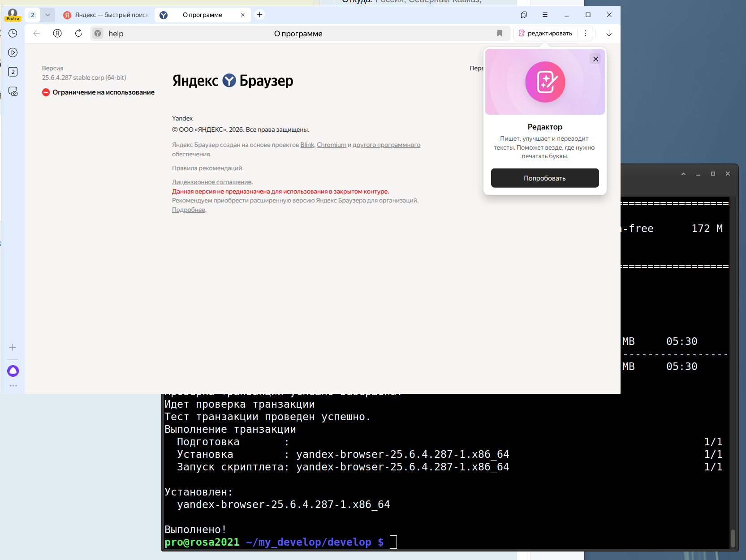The height and width of the screenshot is (560, 746).
Task: Click the Yandex home button in toolbar
Action: tap(57, 34)
